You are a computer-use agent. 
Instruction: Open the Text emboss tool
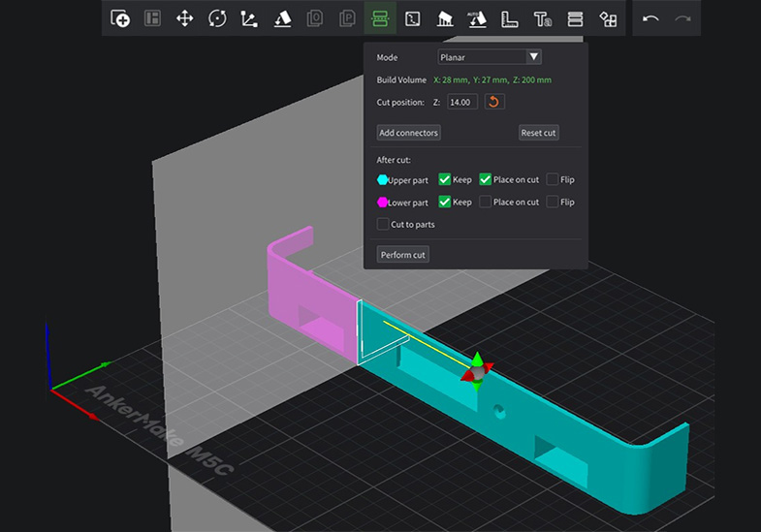point(542,18)
